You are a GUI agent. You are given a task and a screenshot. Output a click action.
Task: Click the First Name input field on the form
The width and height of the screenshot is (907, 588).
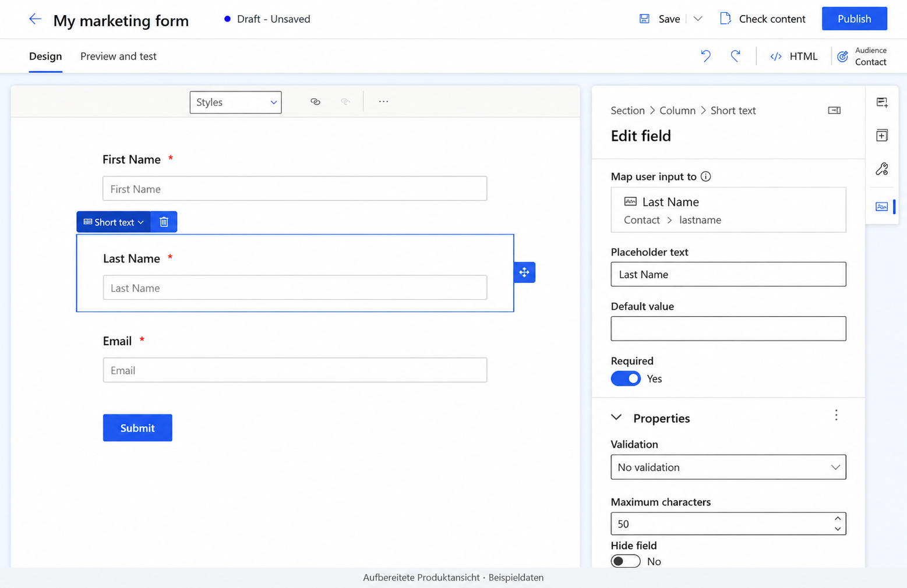[x=295, y=189]
